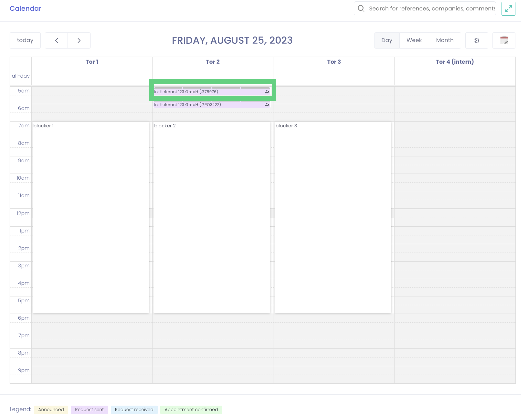Open calendar settings gear icon
The image size is (532, 418).
click(477, 41)
